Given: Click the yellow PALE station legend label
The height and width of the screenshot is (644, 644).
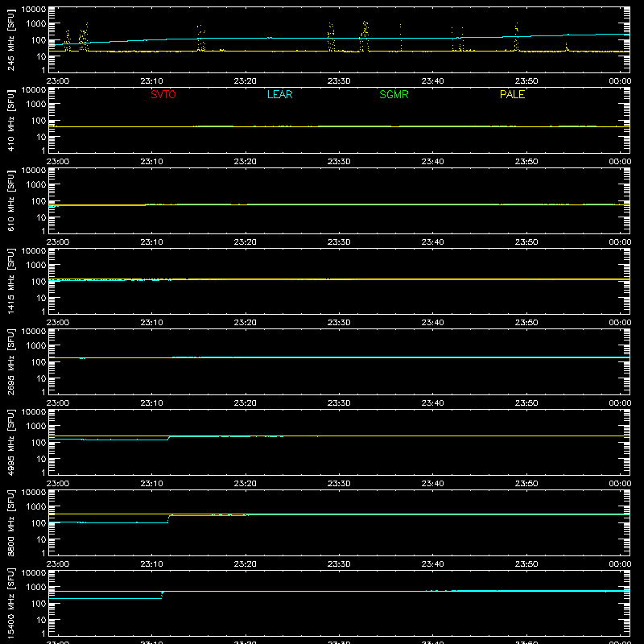Looking at the screenshot, I should coord(512,94).
